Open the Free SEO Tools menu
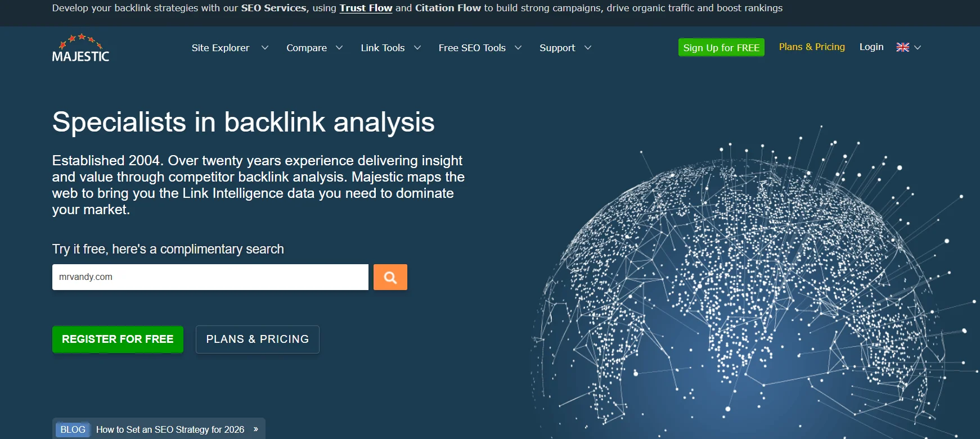 coord(471,48)
